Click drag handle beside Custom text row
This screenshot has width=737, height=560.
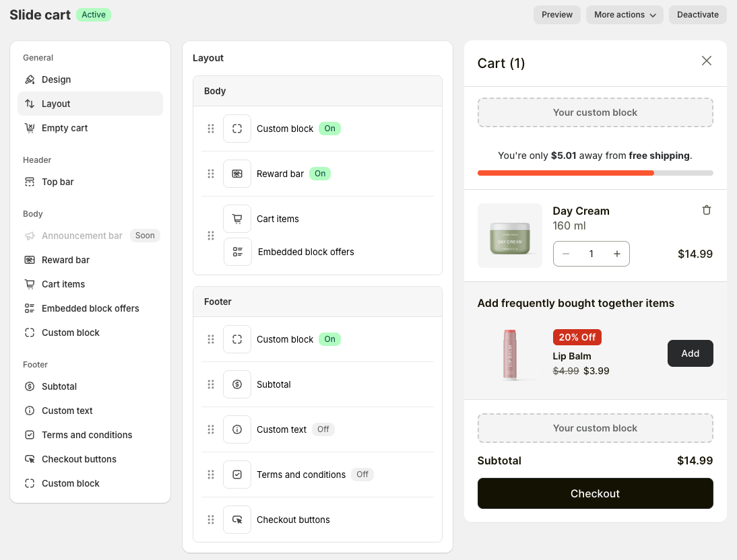point(211,429)
